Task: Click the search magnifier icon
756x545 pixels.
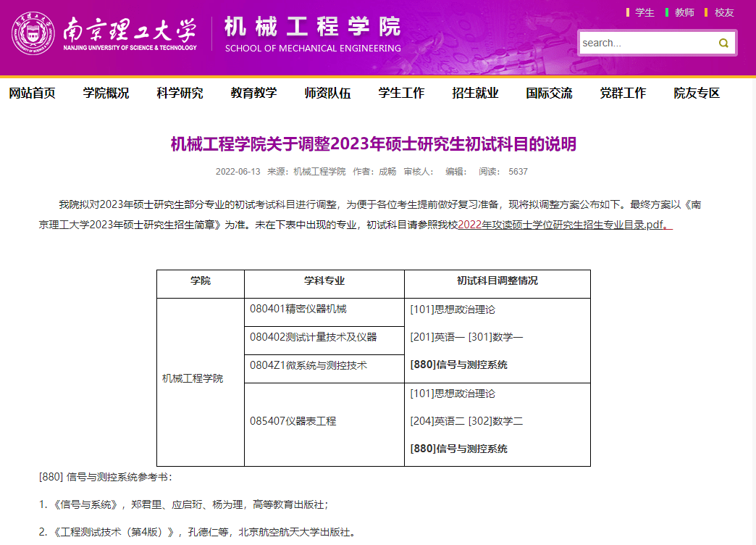Action: click(723, 43)
